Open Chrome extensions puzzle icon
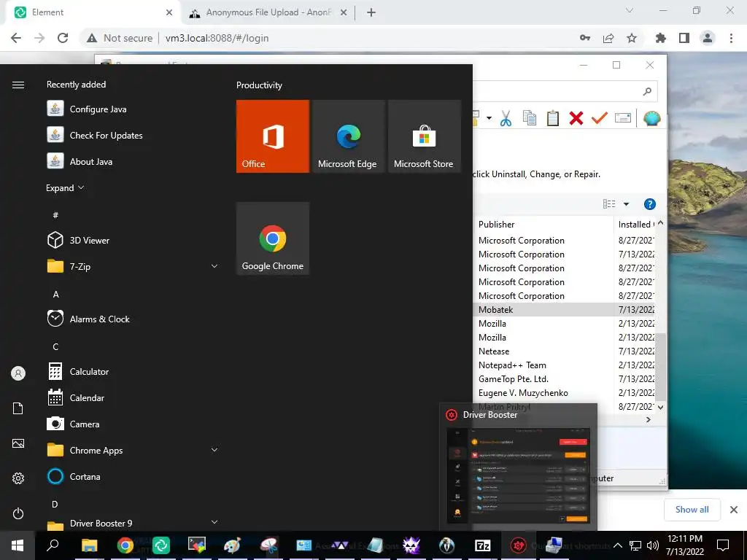 (x=661, y=38)
